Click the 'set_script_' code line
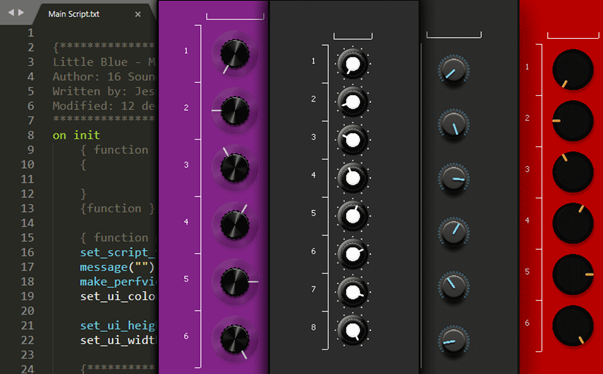603x374 pixels. (x=118, y=253)
